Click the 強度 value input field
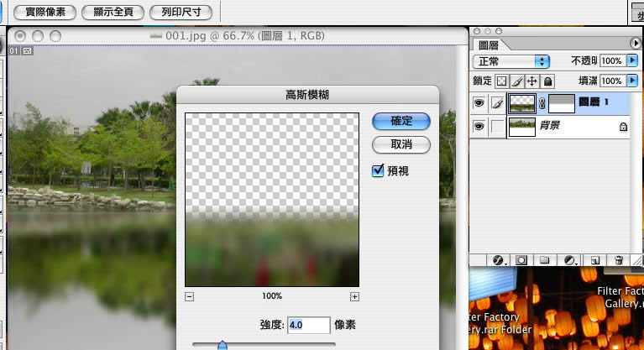 (x=308, y=325)
